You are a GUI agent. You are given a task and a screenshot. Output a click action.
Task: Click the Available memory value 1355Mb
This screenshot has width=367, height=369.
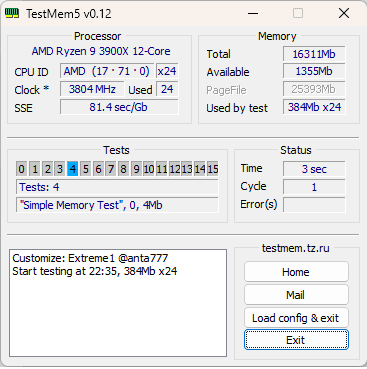tap(314, 71)
